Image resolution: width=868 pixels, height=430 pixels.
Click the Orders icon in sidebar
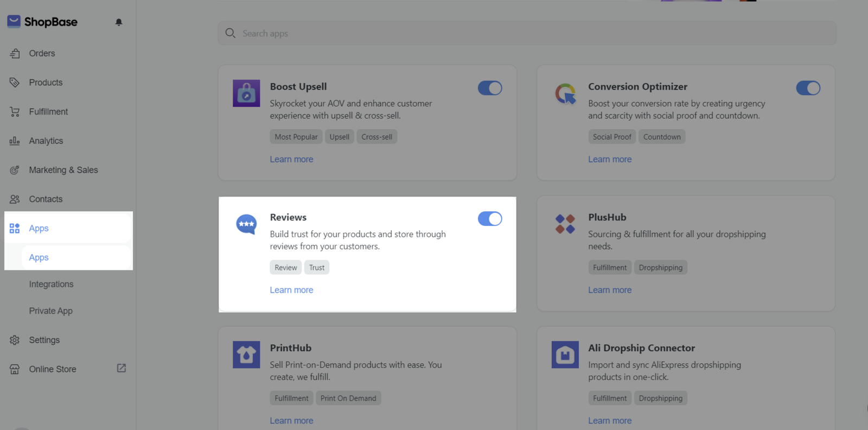coord(15,53)
